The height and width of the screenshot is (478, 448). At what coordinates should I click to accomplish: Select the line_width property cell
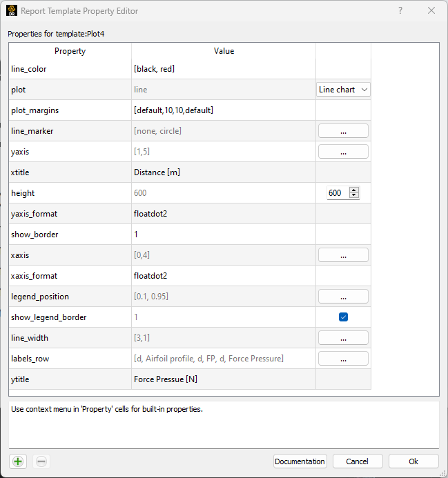[x=70, y=338]
